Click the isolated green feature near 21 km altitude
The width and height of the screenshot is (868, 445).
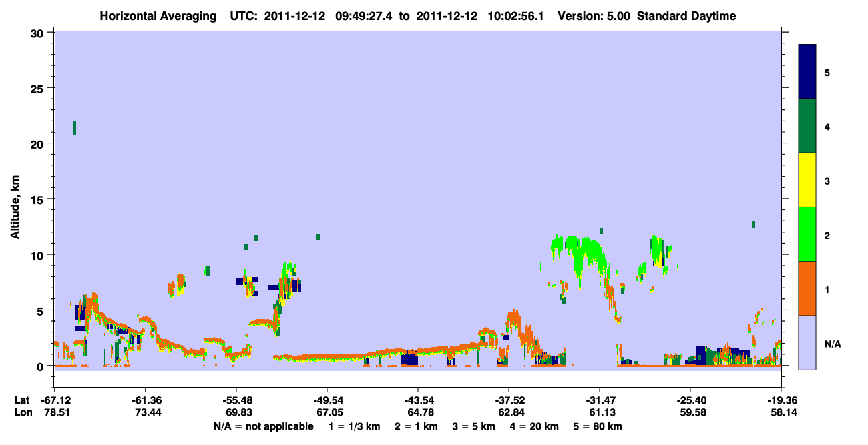74,128
